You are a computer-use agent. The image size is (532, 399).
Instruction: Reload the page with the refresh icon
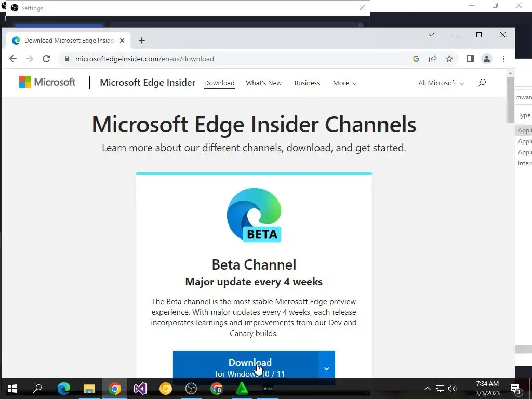pos(46,59)
